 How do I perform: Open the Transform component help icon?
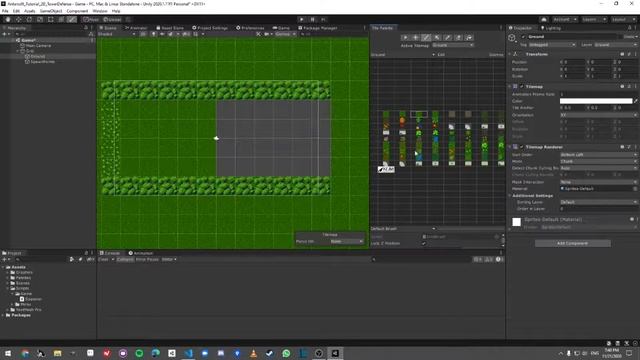(622, 54)
